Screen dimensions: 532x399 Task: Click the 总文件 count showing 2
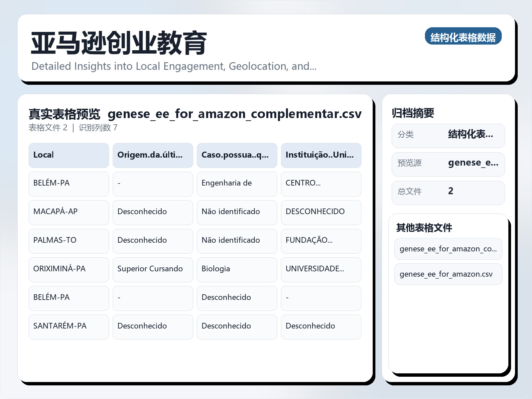[448, 192]
